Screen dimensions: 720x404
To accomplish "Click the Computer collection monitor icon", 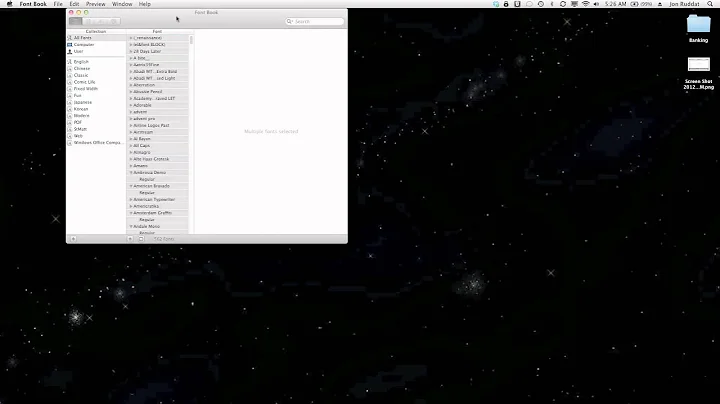I will pyautogui.click(x=70, y=45).
